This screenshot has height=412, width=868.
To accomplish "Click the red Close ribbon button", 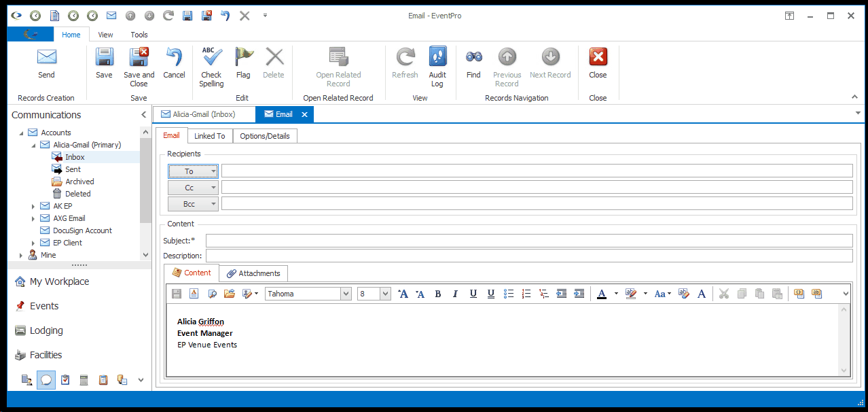I will (598, 63).
